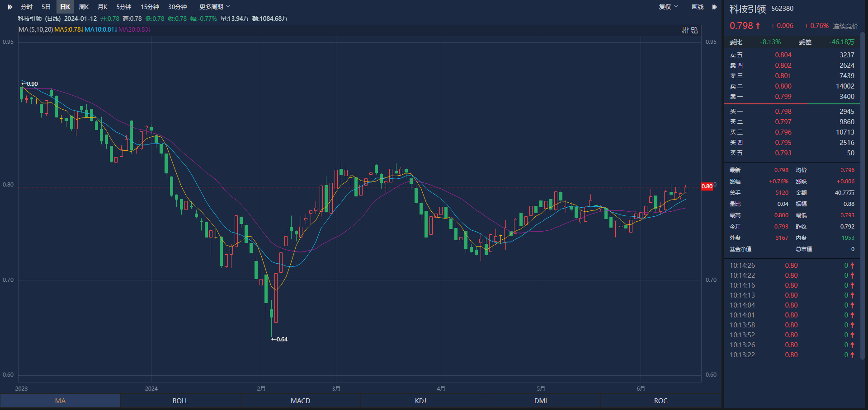
Task: Click the switch-indicator icon beside settings
Action: point(694,30)
